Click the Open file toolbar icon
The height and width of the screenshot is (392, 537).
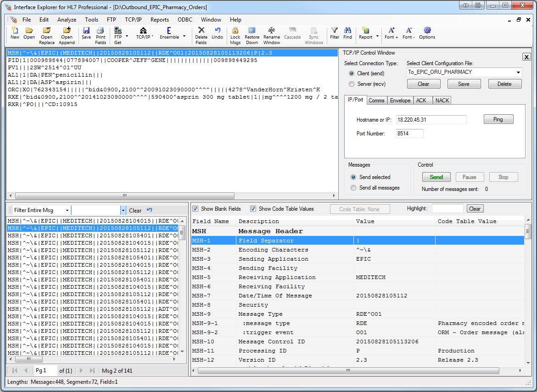coord(29,34)
